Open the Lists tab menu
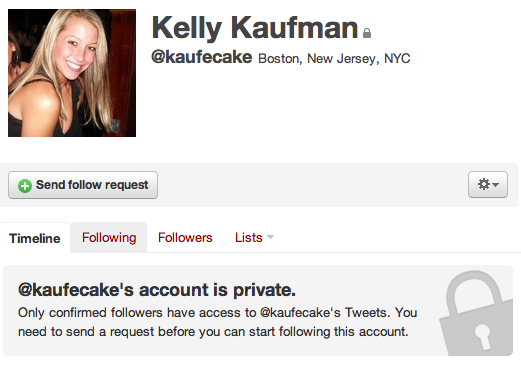 pos(254,238)
